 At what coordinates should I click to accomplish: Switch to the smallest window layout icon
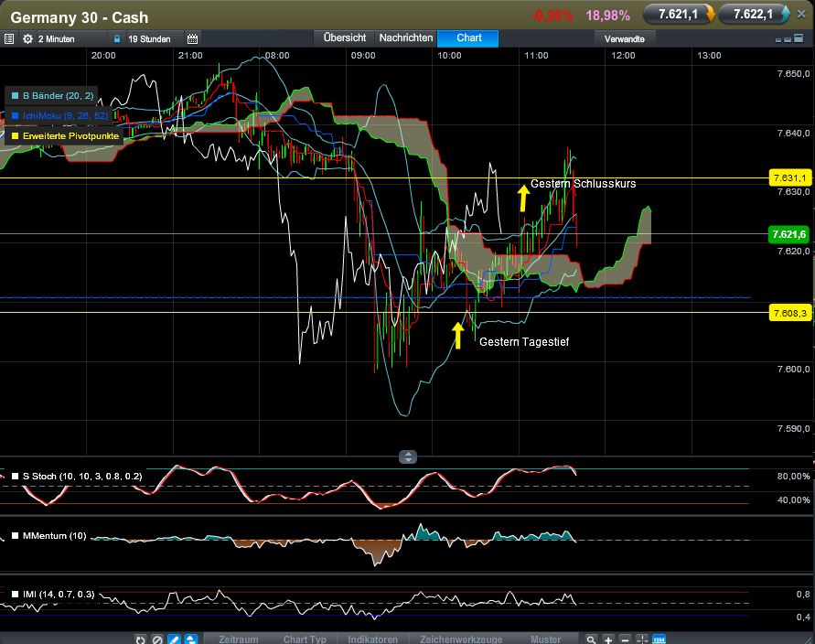[778, 39]
